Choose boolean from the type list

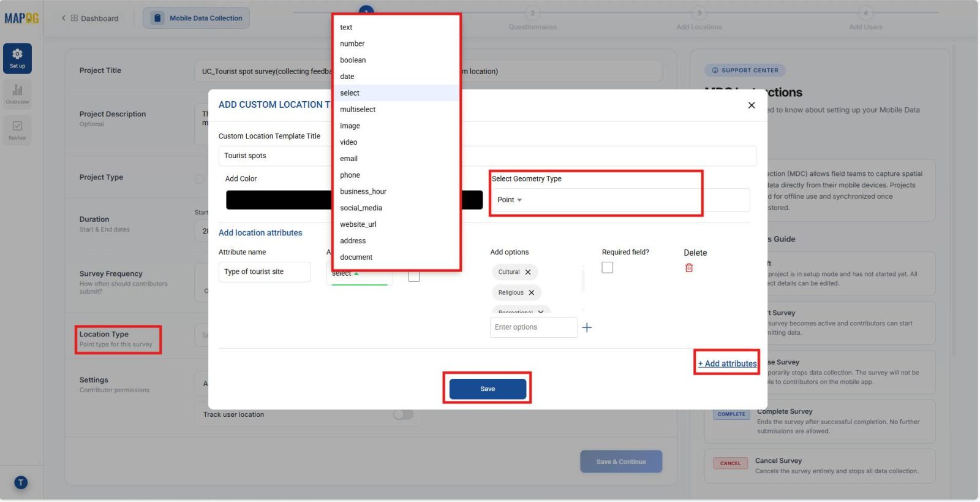(398, 60)
